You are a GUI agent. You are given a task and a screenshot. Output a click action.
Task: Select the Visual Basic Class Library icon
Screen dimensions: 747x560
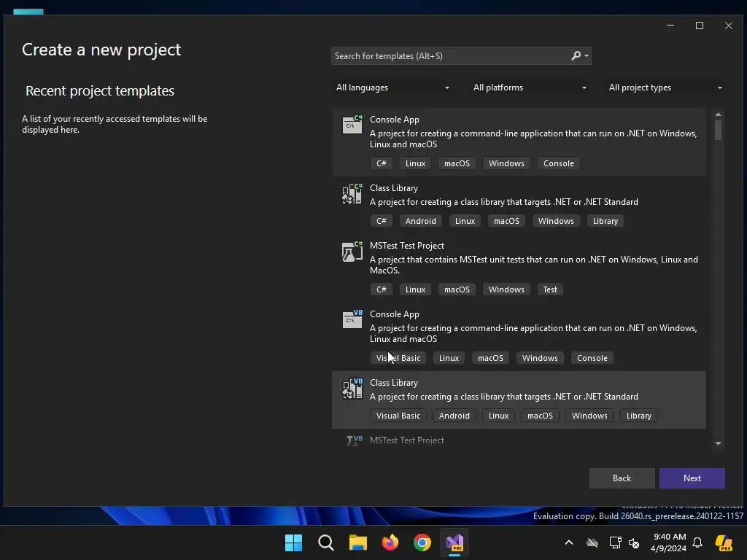352,388
